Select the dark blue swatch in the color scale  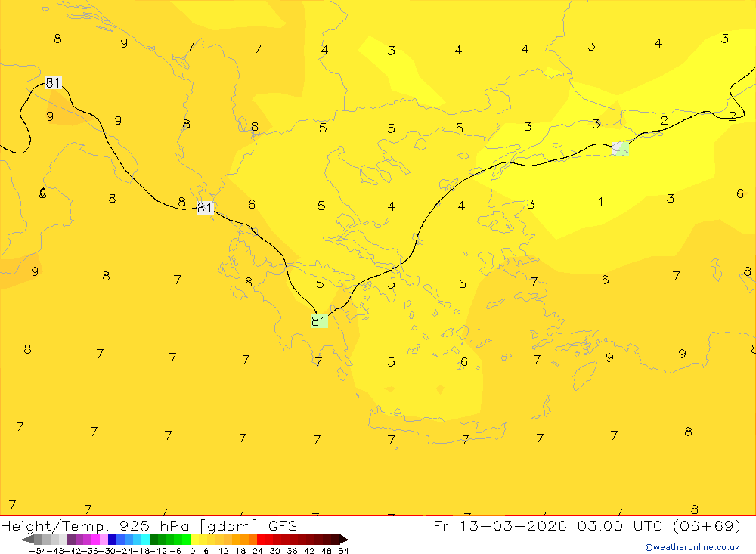point(113,539)
